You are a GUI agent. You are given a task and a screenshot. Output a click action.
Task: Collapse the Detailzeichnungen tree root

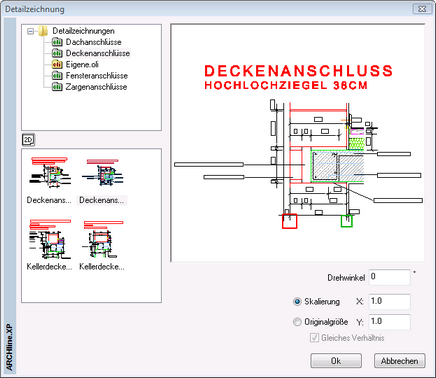coord(31,31)
